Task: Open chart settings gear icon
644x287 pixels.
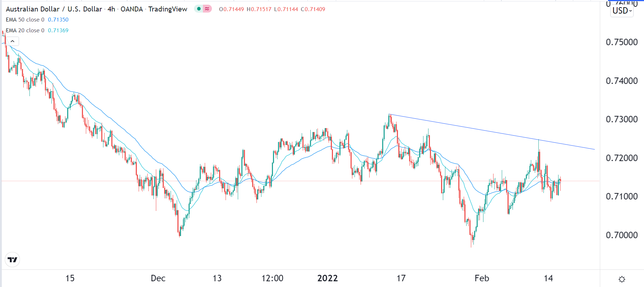Action: [x=622, y=279]
